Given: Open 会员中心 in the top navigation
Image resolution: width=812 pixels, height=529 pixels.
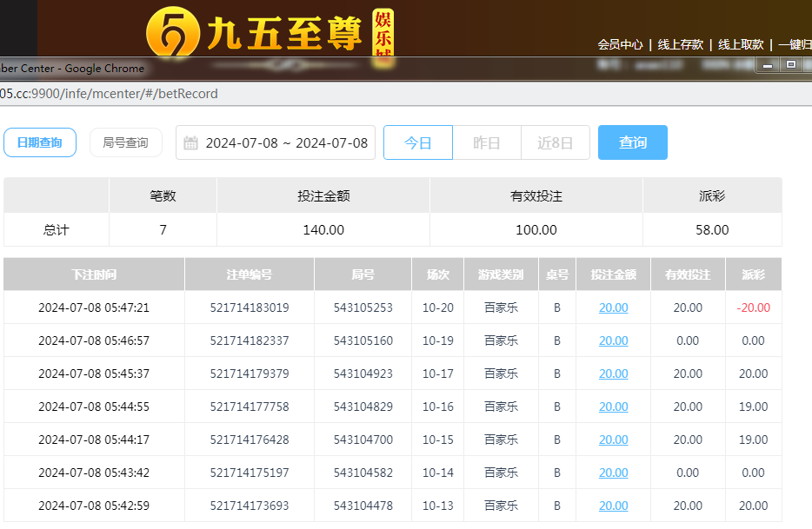Looking at the screenshot, I should [x=620, y=44].
